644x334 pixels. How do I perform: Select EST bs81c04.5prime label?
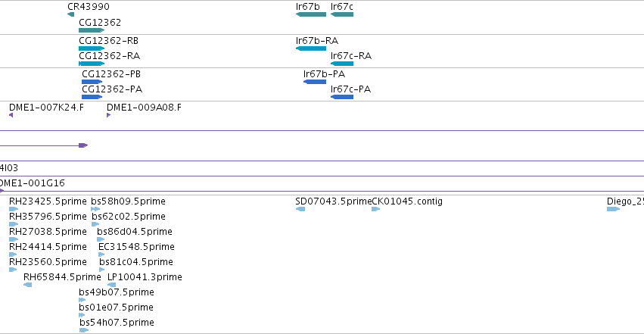pos(136,262)
